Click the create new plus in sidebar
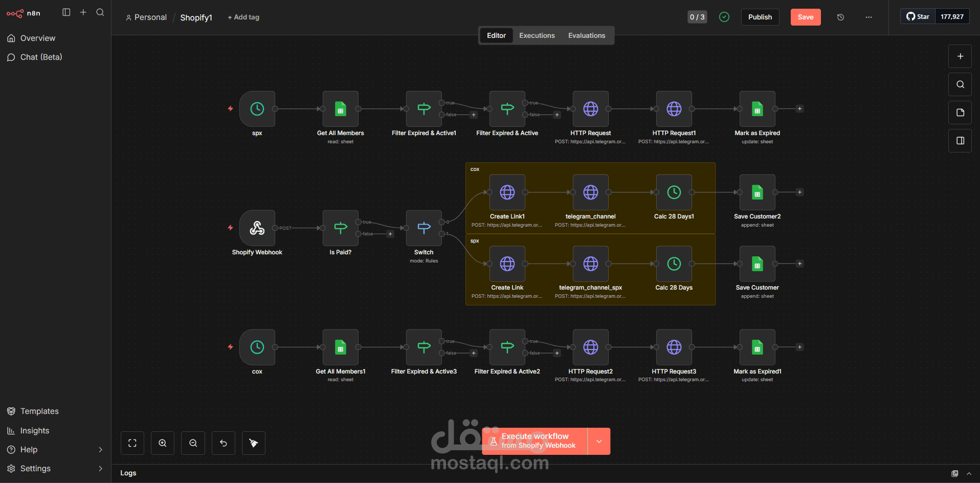 (83, 12)
